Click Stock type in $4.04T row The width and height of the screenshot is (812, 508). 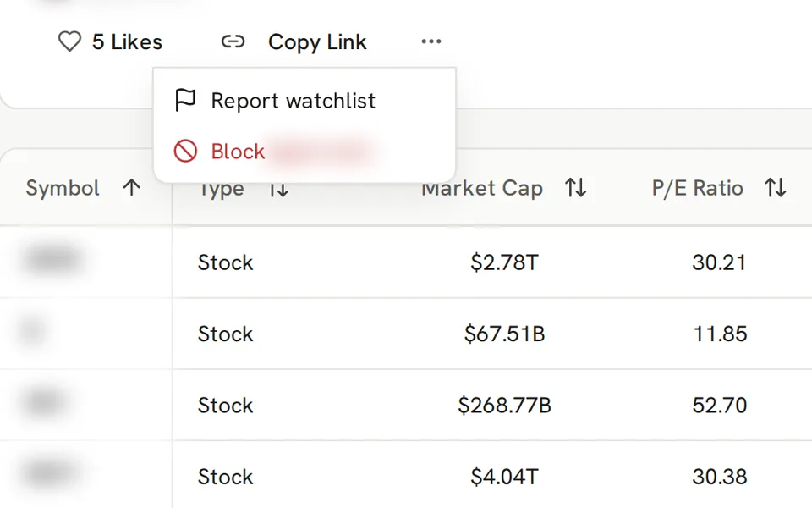[x=225, y=477]
